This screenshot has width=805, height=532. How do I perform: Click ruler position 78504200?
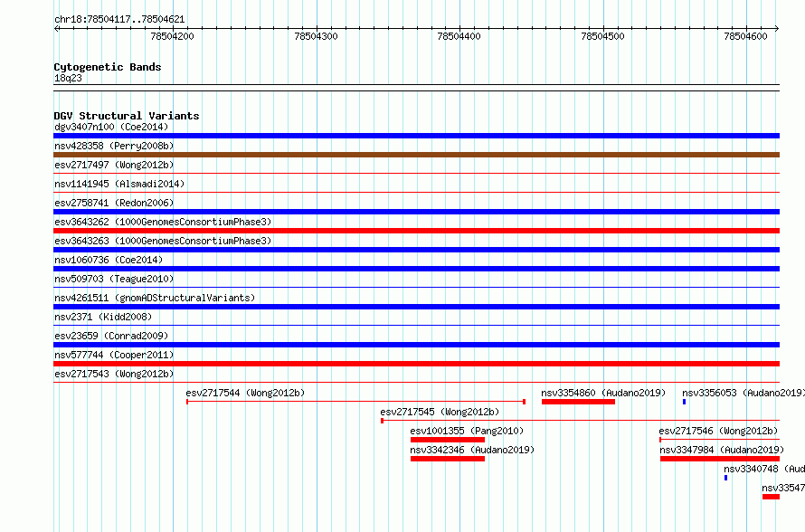(173, 36)
